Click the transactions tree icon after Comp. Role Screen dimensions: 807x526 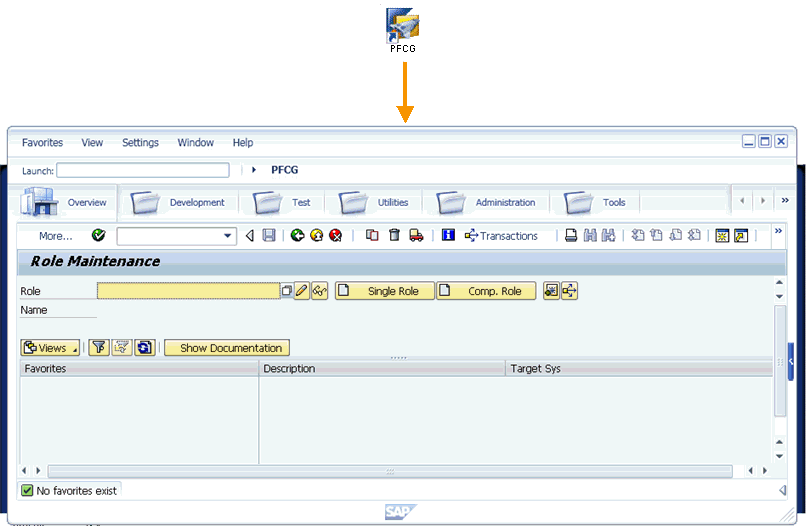pos(569,291)
